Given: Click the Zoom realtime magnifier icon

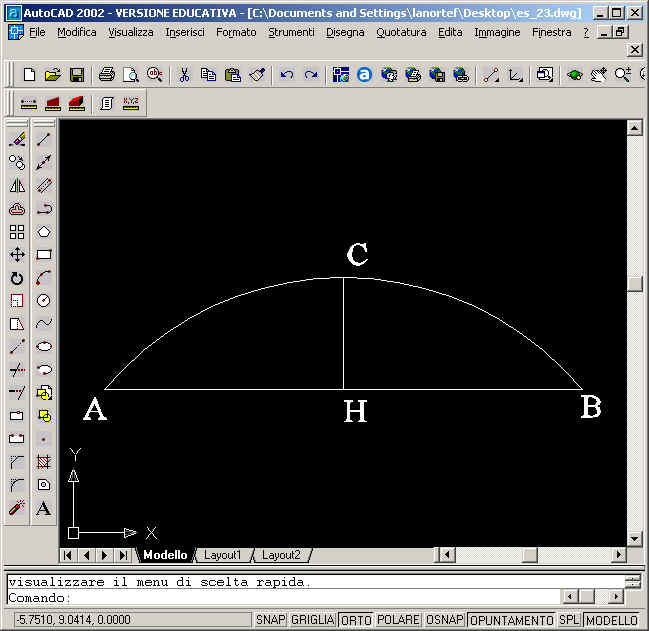Looking at the screenshot, I should click(623, 75).
